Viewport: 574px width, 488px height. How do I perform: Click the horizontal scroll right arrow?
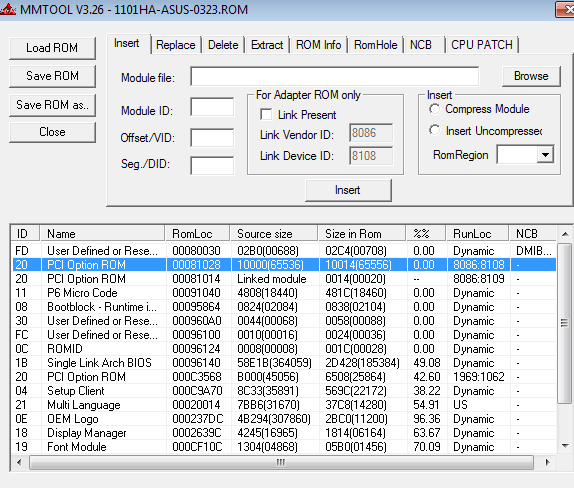[547, 462]
